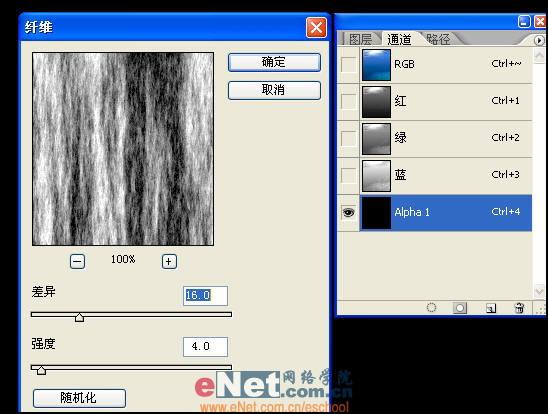Click the 差异 (variance) slider handle
The height and width of the screenshot is (414, 548).
(79, 317)
